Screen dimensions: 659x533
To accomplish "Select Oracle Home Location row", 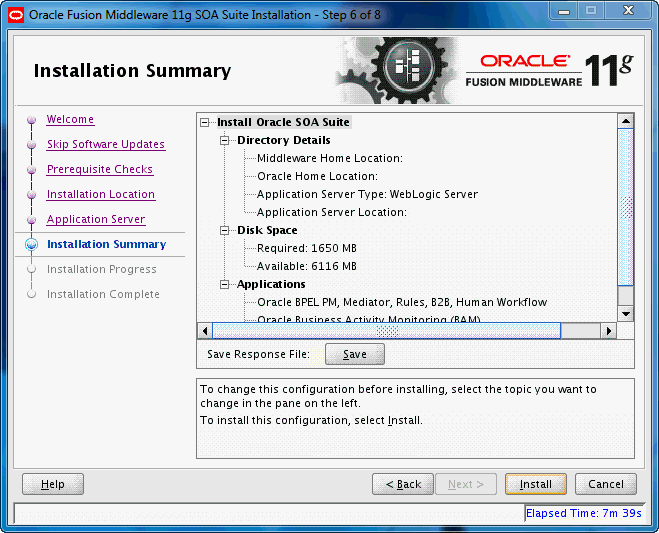I will tap(317, 177).
